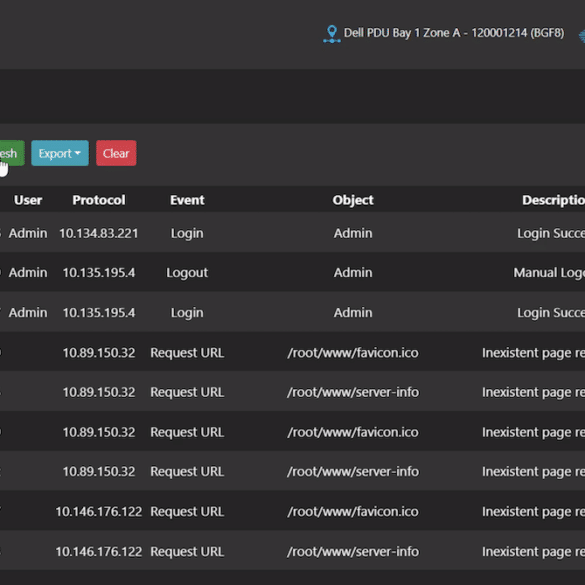Click first 10.146.176.122 address cell with favicon.ico
Image resolution: width=585 pixels, height=585 pixels.
coord(99,512)
